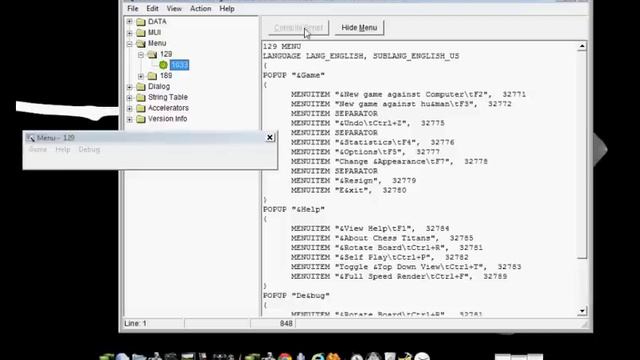640x360 pixels.
Task: Click the script scrollbar down arrow
Action: 582,311
